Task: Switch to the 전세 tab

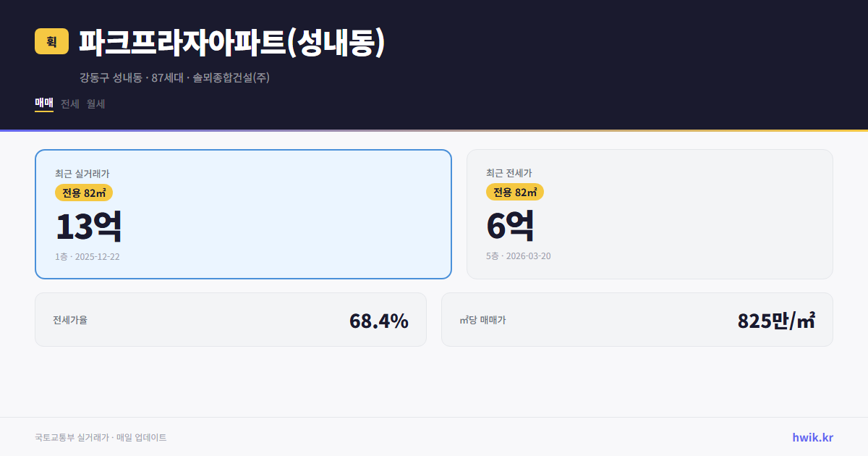Action: click(69, 104)
